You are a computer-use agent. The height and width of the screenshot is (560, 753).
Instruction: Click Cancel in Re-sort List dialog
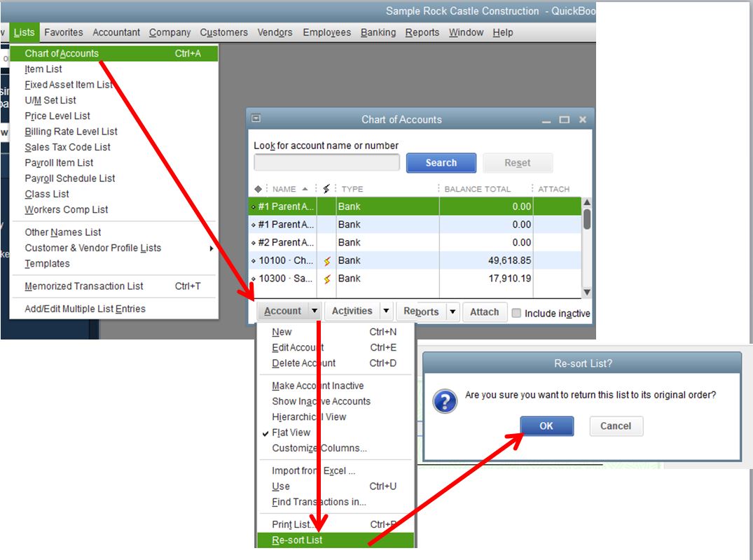pos(616,426)
